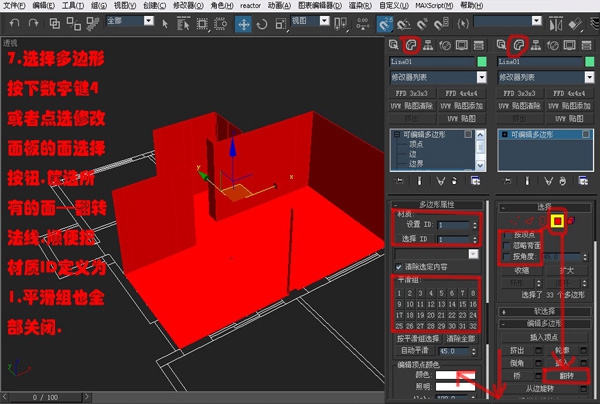Click Make Unique icon in right panel
The image size is (600, 404).
point(548,181)
